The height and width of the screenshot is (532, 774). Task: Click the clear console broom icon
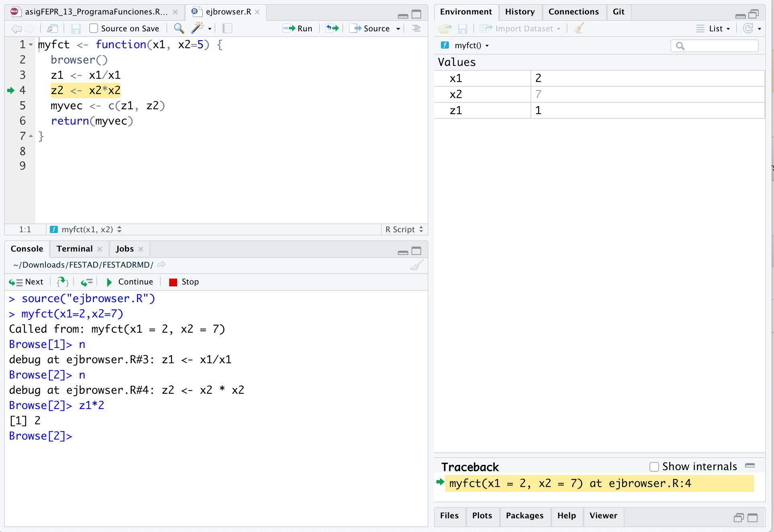click(417, 265)
